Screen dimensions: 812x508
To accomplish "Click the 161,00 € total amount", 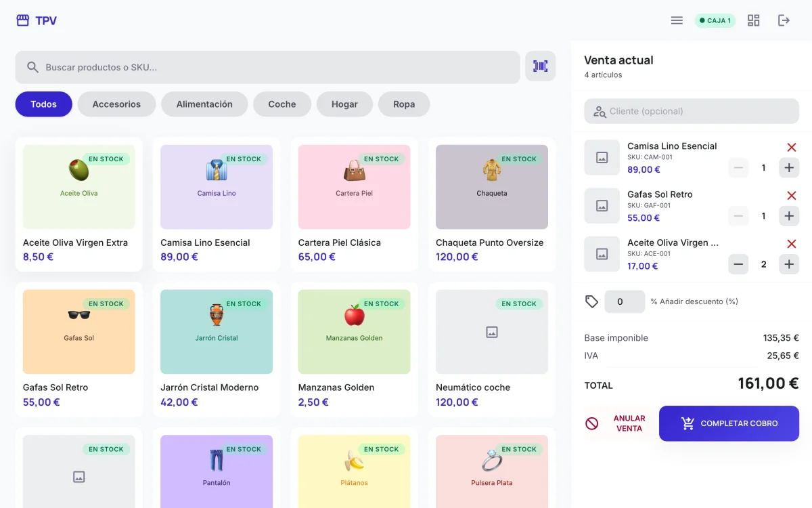I will (x=768, y=383).
